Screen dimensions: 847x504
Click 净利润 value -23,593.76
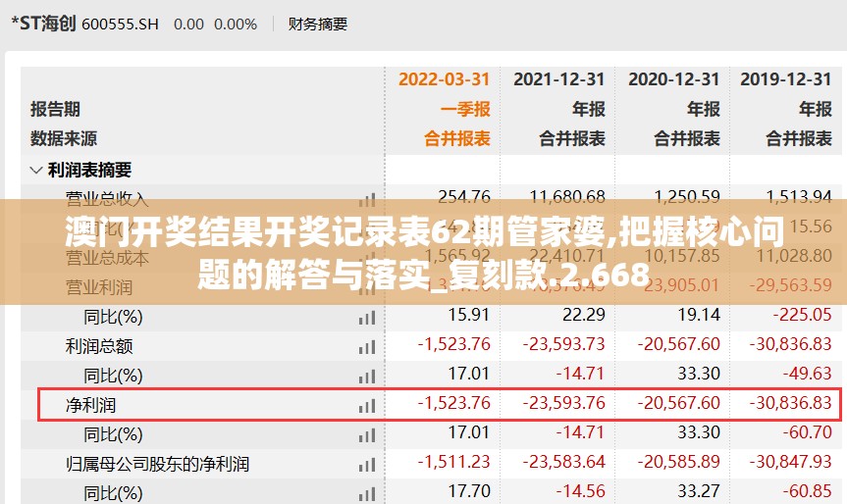click(x=564, y=403)
